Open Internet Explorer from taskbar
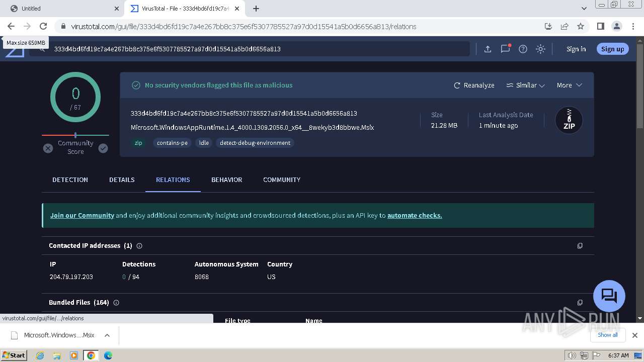The image size is (644, 362). point(40,355)
